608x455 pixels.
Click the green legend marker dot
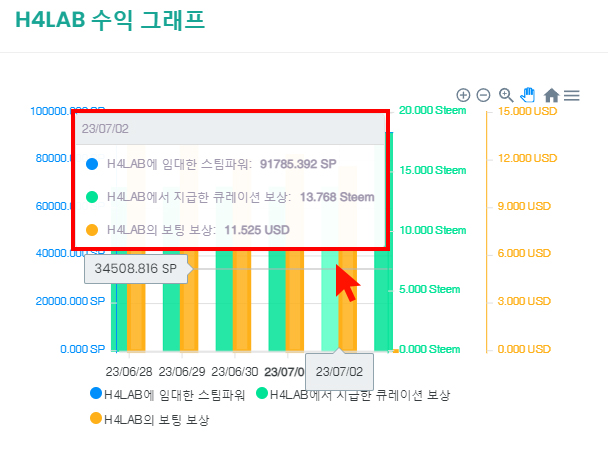(x=262, y=393)
